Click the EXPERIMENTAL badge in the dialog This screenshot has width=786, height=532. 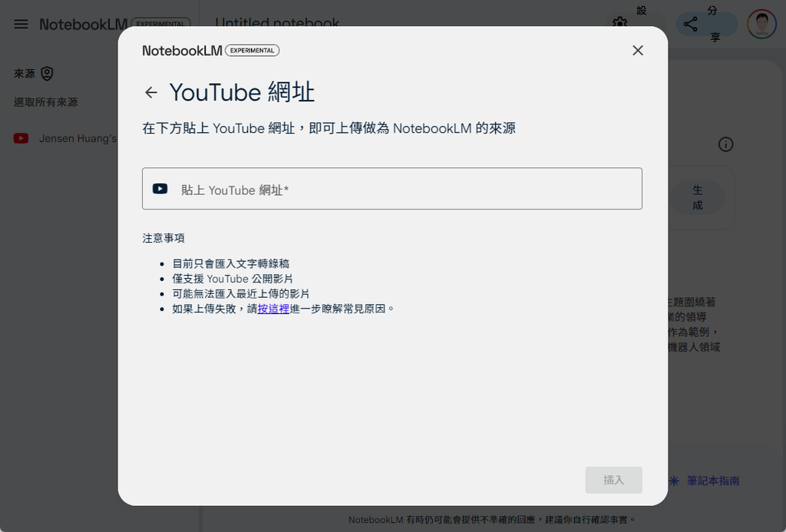[252, 51]
